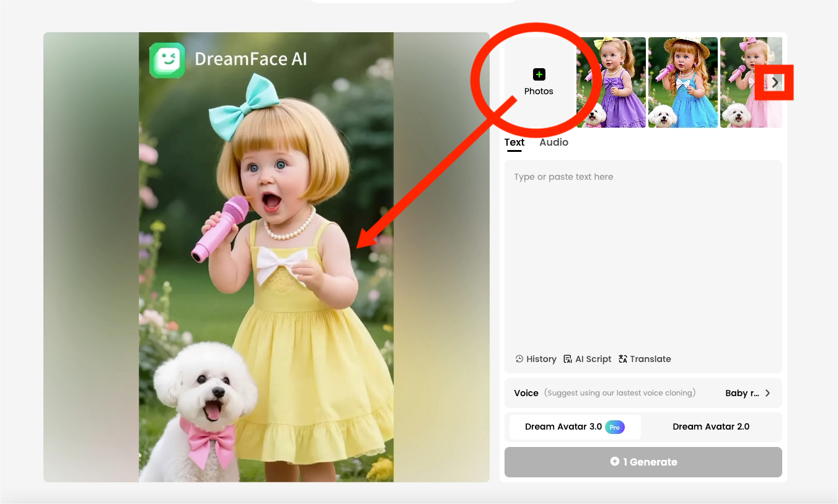
Task: Select the blue dress girl with hat thumbnail
Action: (683, 82)
